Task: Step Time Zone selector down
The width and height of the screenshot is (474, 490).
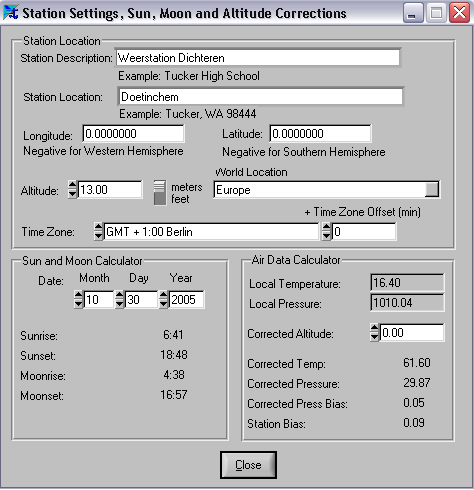Action: point(98,236)
